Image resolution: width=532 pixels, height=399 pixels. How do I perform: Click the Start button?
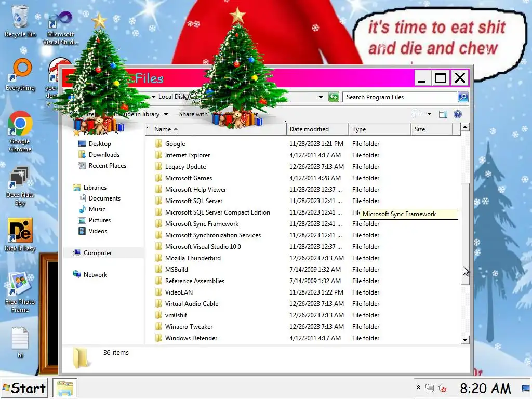point(24,389)
